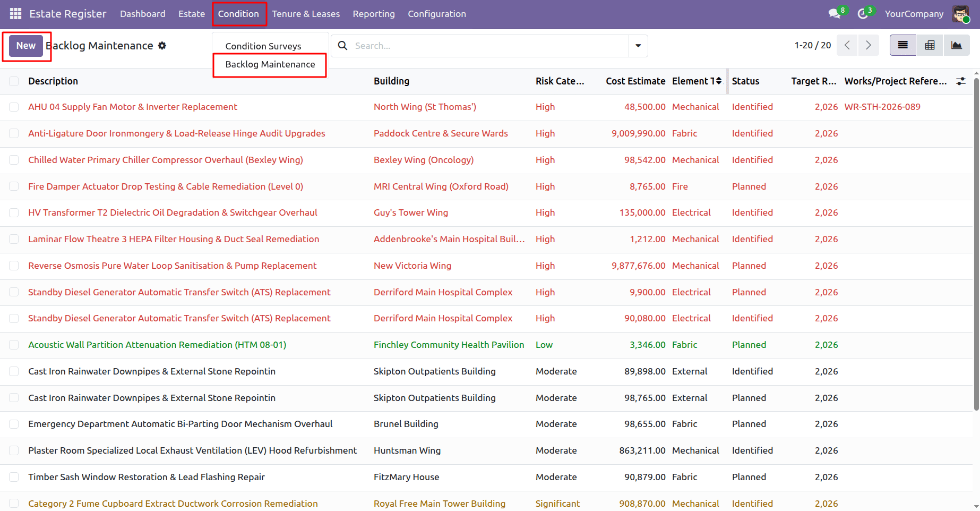Sort by the Risk Category column header
980x511 pixels.
[560, 81]
